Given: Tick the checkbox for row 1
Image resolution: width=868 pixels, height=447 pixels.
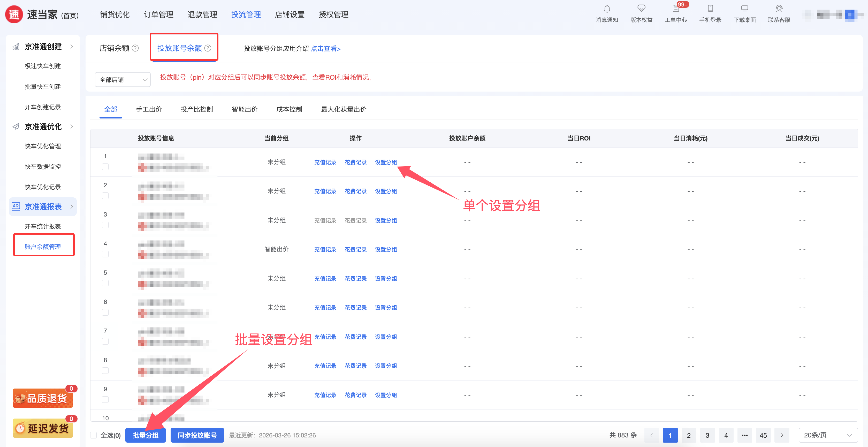Looking at the screenshot, I should [105, 167].
